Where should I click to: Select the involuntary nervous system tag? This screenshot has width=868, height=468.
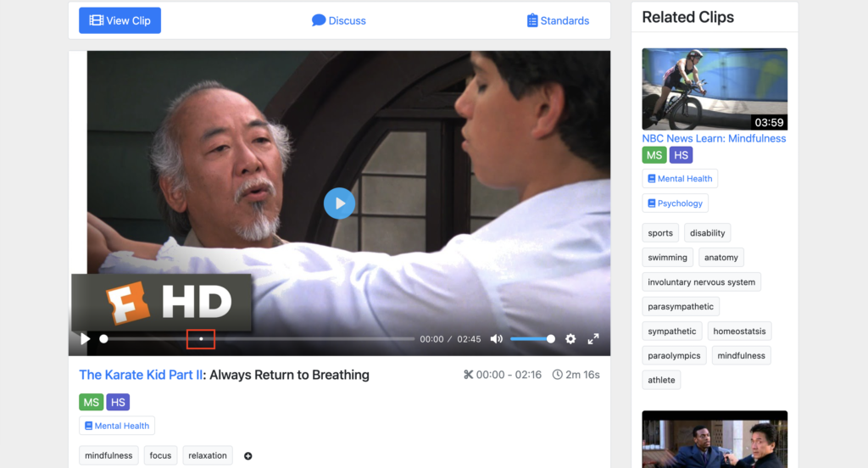tap(701, 282)
